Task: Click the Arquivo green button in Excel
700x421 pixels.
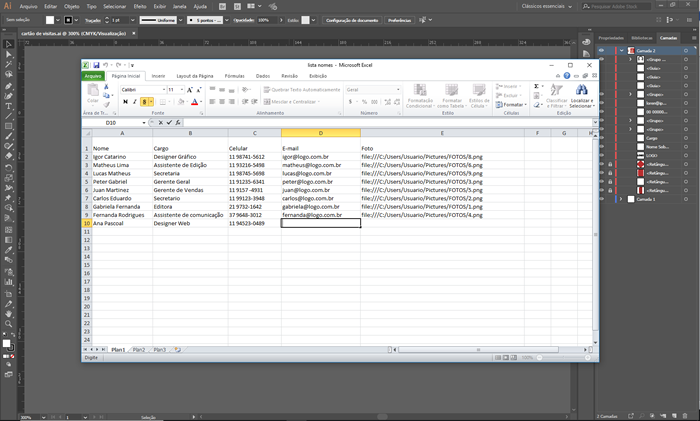Action: pos(93,76)
